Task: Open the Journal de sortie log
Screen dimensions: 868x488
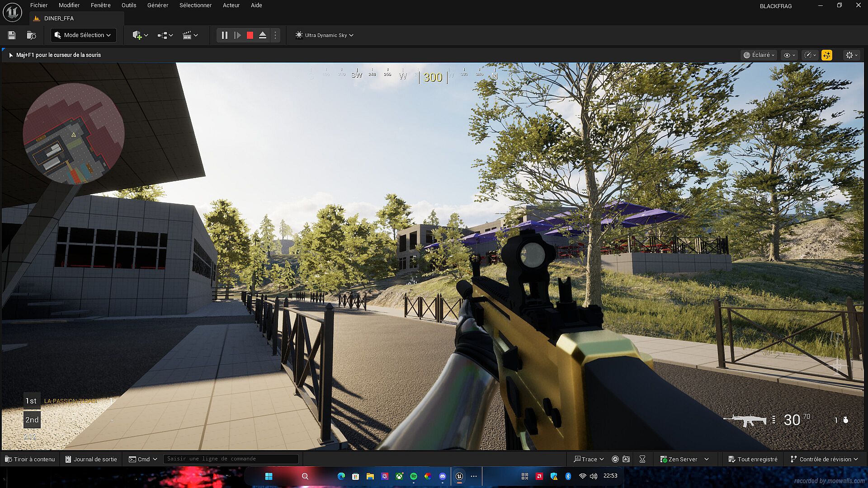Action: point(91,459)
